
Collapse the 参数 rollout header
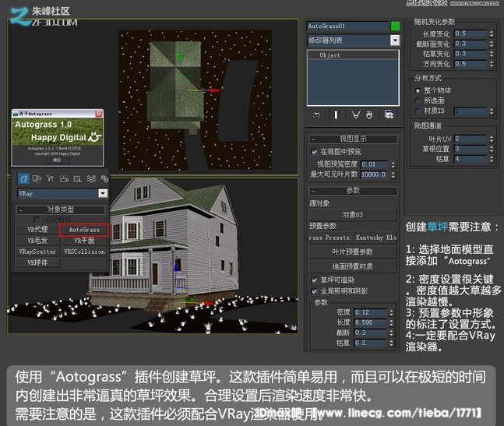(x=353, y=191)
